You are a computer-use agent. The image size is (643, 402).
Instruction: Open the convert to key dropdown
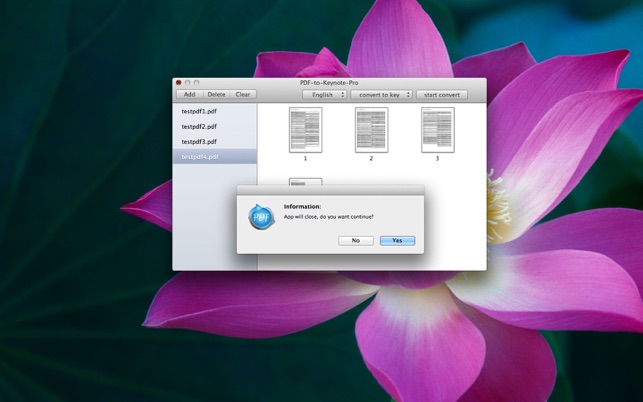tap(381, 95)
